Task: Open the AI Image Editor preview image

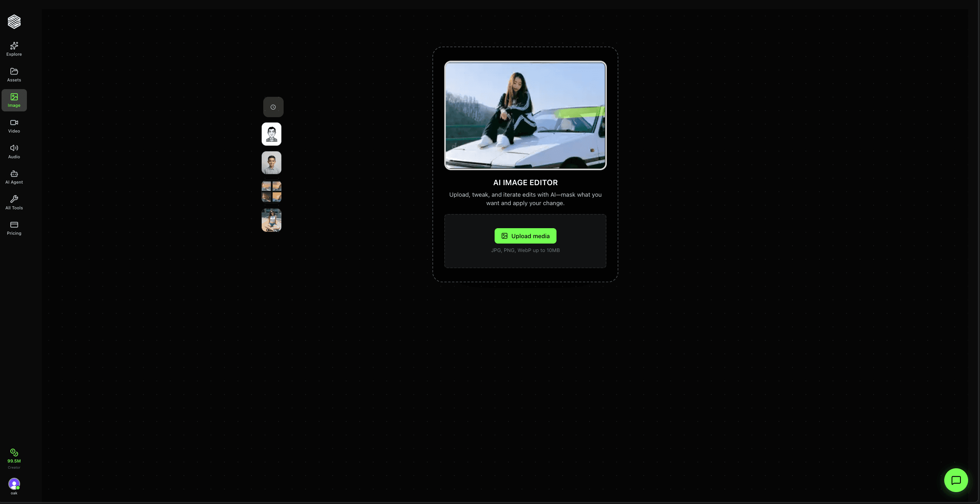Action: pyautogui.click(x=525, y=116)
